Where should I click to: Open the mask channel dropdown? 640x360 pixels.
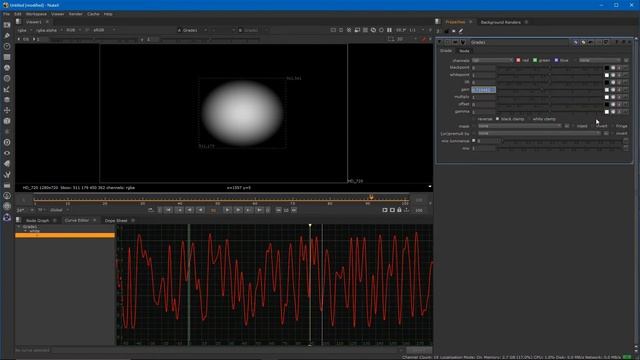(521, 127)
